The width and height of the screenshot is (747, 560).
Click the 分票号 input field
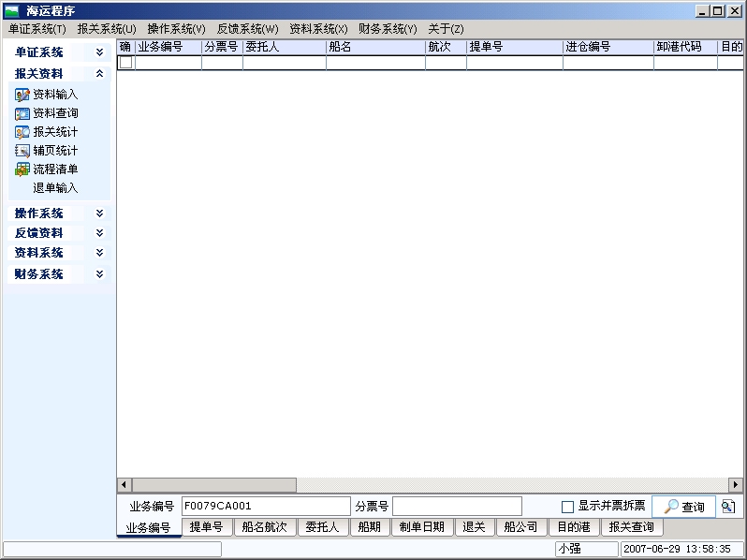pos(457,506)
